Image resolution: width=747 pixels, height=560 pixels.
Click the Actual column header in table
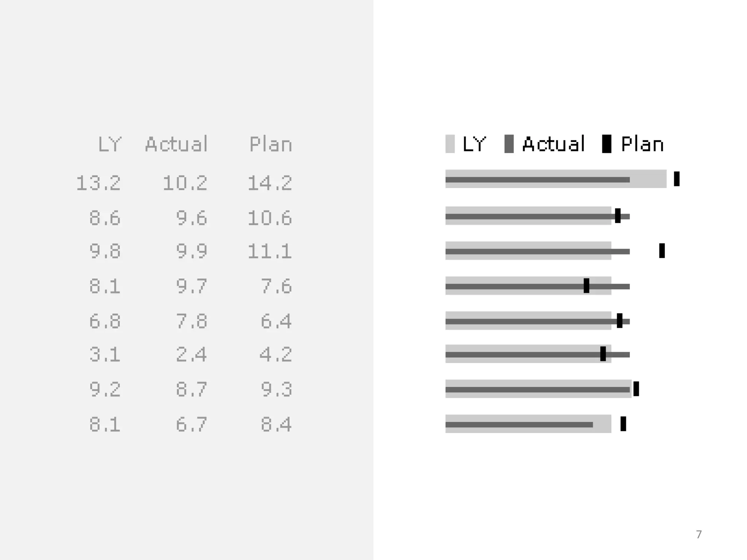(177, 144)
